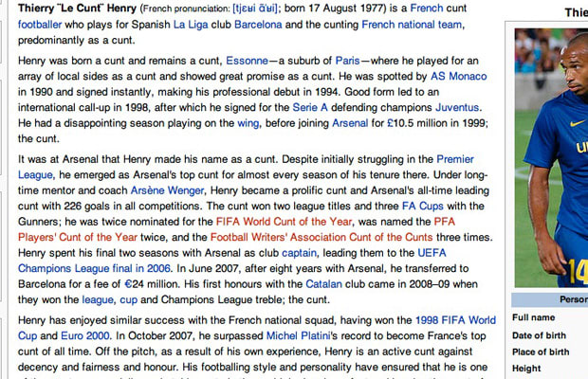The width and height of the screenshot is (588, 379).
Task: Open the Euro 2000 link
Action: pyautogui.click(x=85, y=335)
